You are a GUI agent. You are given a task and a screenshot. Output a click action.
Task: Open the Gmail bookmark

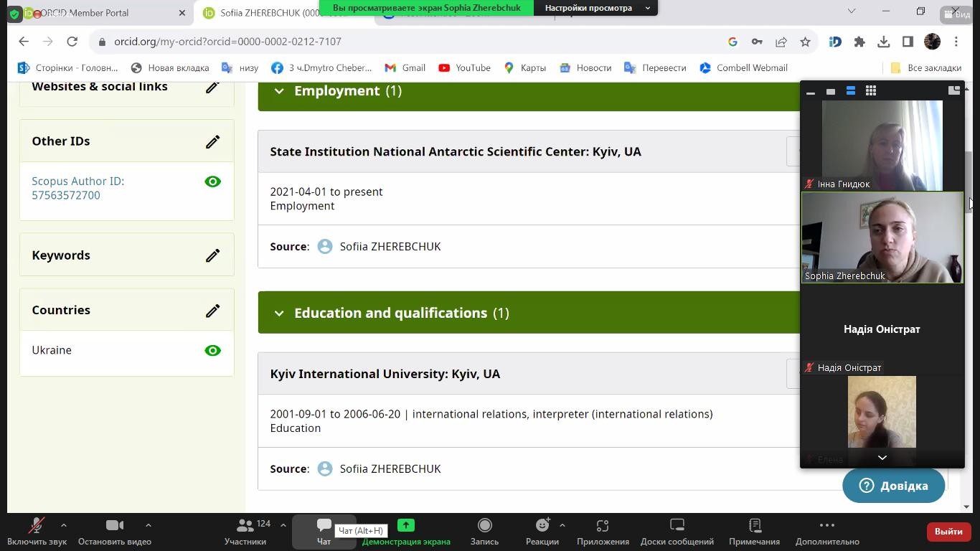(405, 67)
